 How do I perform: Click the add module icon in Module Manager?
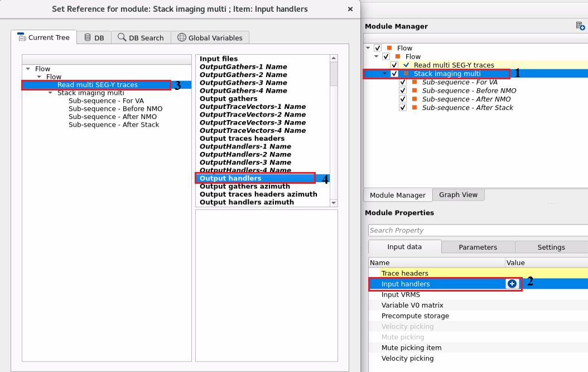[x=580, y=26]
